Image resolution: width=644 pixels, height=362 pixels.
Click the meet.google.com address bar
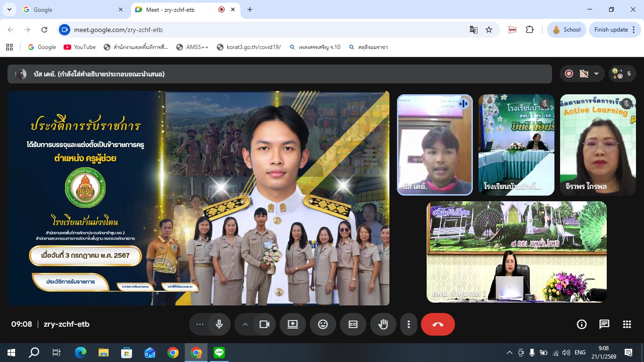264,30
